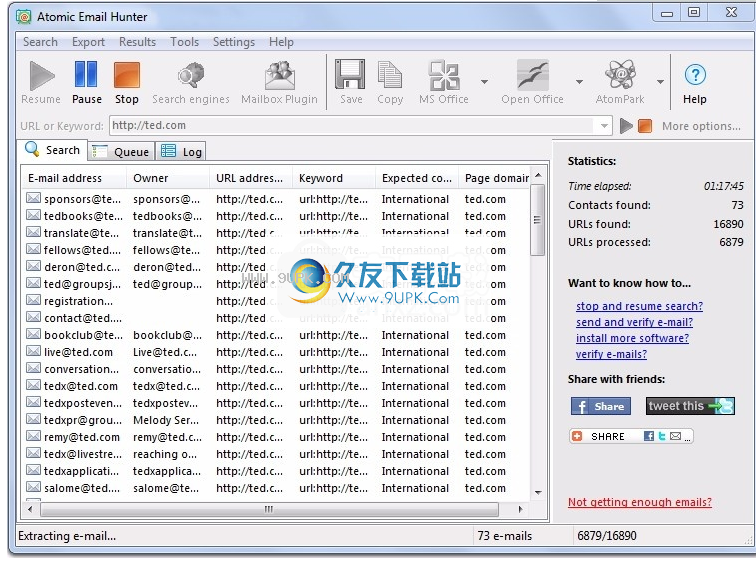Click the tweet this button
Viewport: 756px width, 562px height.
690,406
